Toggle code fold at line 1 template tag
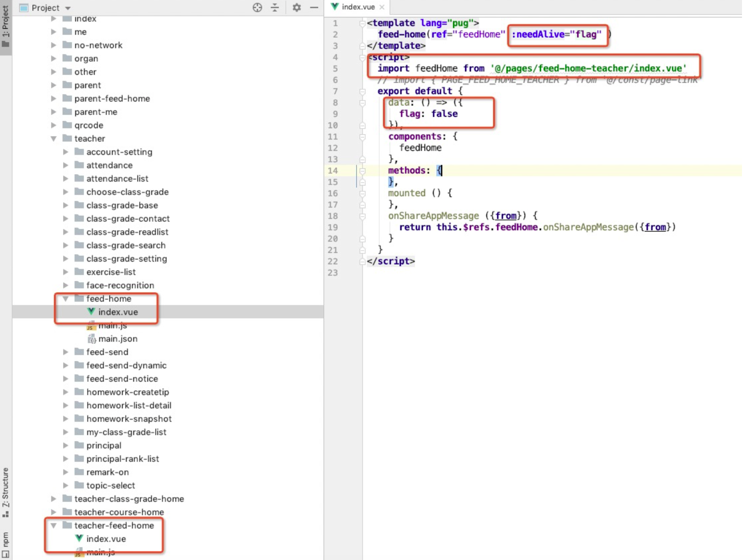 point(362,23)
